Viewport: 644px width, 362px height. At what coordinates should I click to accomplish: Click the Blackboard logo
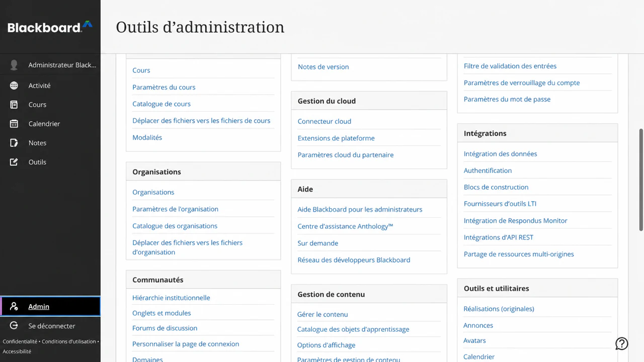(x=50, y=27)
